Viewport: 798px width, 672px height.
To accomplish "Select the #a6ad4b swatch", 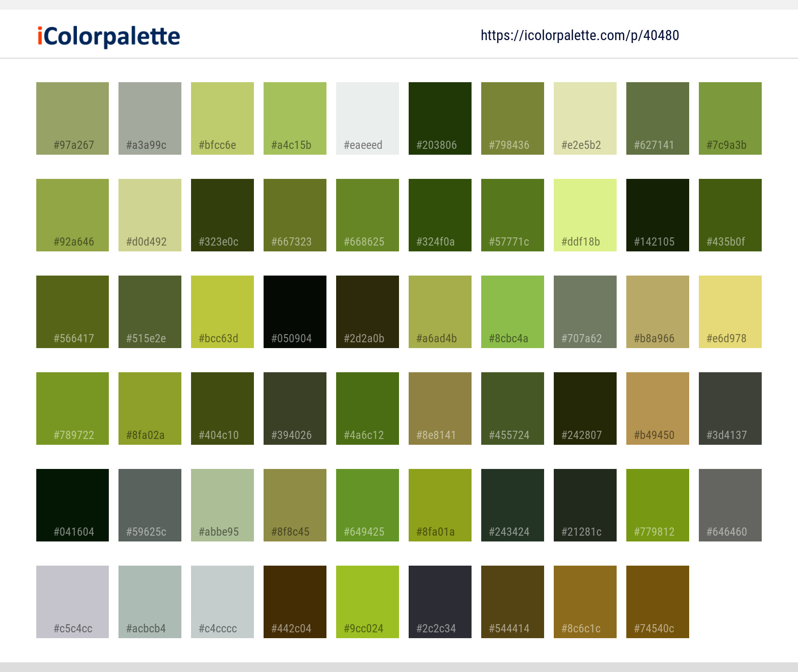I will pyautogui.click(x=440, y=312).
